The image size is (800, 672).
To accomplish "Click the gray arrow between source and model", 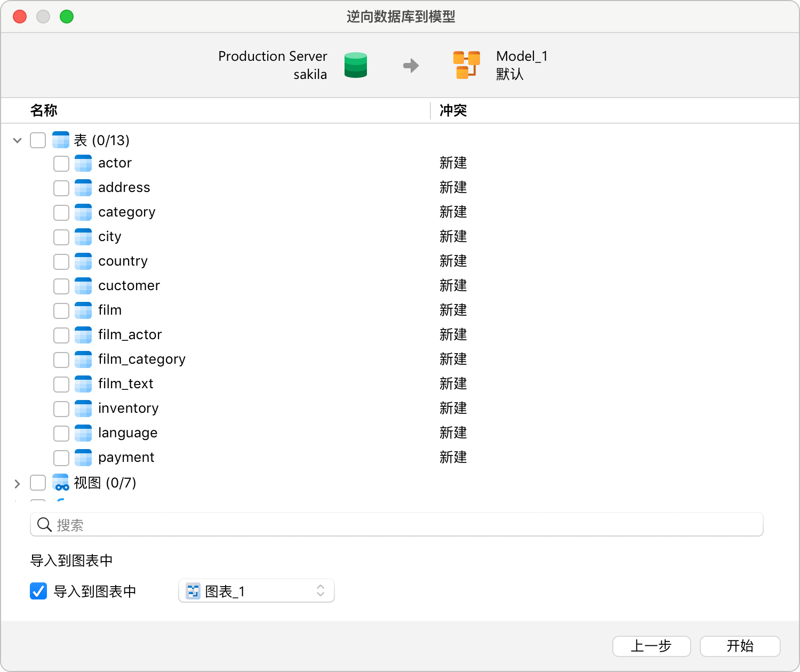I will pyautogui.click(x=411, y=66).
